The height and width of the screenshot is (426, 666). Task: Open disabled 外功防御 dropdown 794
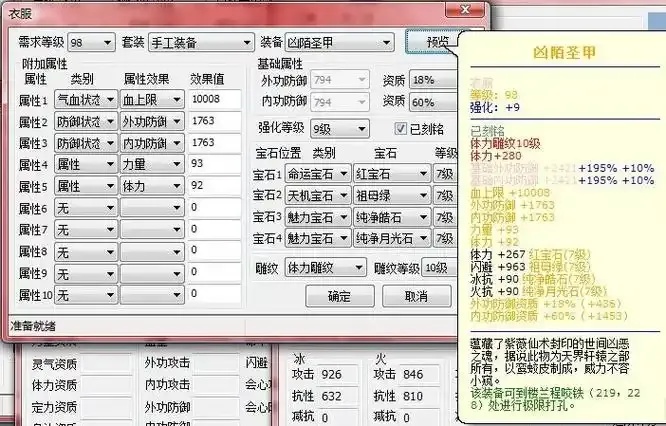pyautogui.click(x=340, y=80)
